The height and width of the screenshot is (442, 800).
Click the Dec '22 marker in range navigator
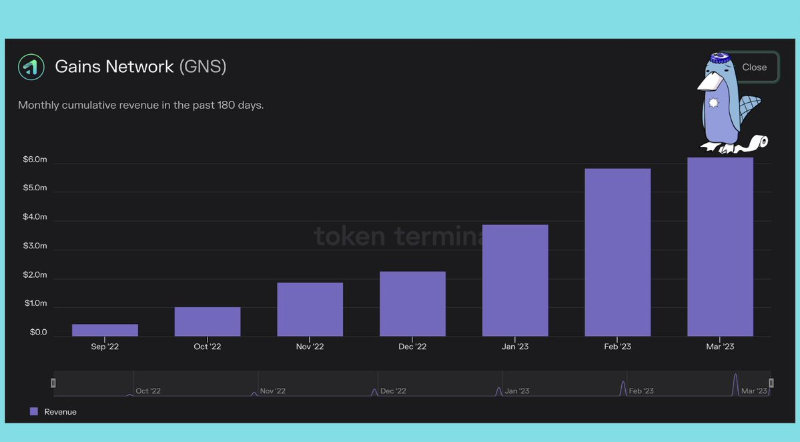(x=375, y=391)
